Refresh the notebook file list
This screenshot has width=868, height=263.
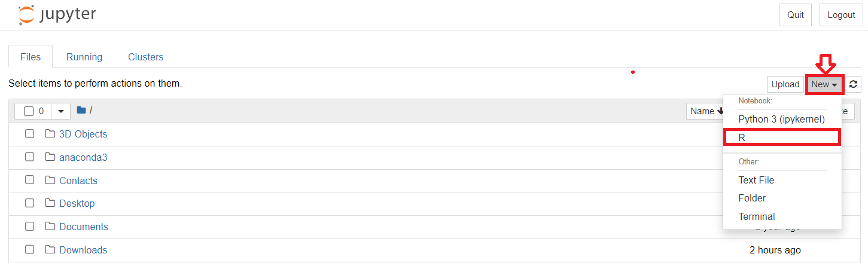click(x=854, y=84)
